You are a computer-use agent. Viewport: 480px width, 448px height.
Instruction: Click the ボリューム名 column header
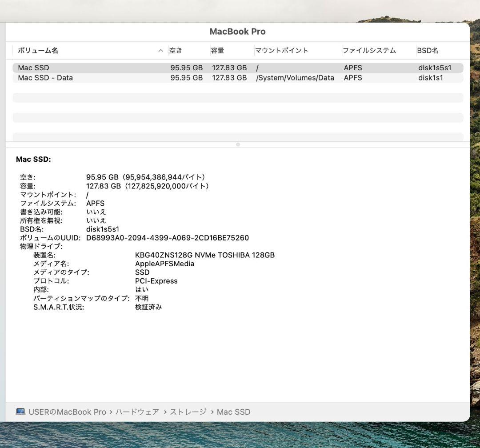[x=37, y=50]
